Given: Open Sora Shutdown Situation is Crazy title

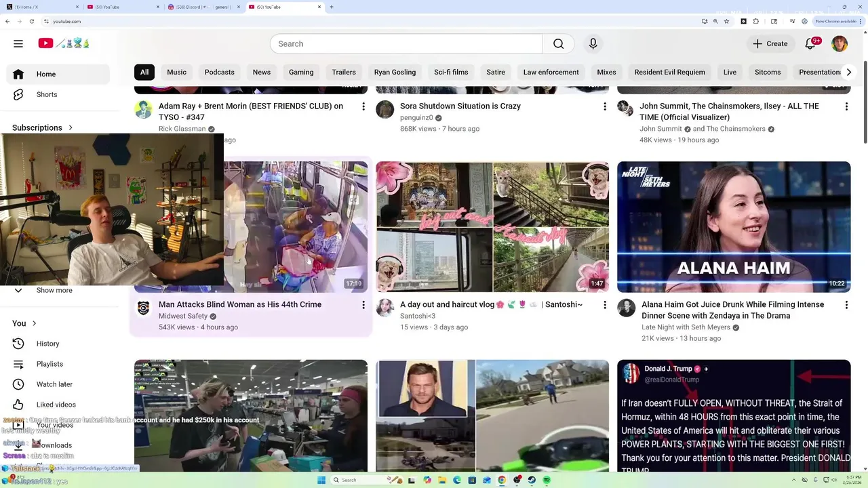Looking at the screenshot, I should [x=460, y=106].
